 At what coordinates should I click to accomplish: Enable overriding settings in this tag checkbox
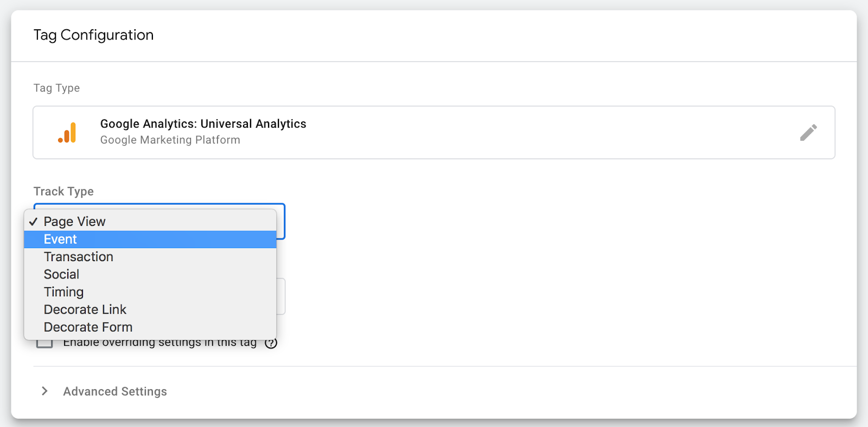[x=44, y=344]
